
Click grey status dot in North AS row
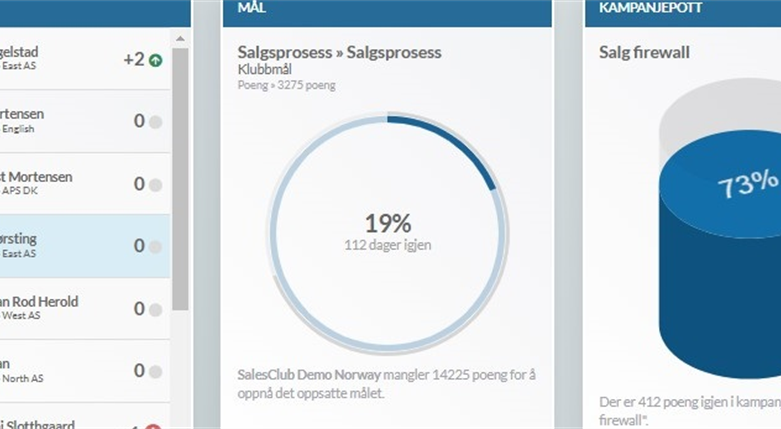[x=155, y=371]
